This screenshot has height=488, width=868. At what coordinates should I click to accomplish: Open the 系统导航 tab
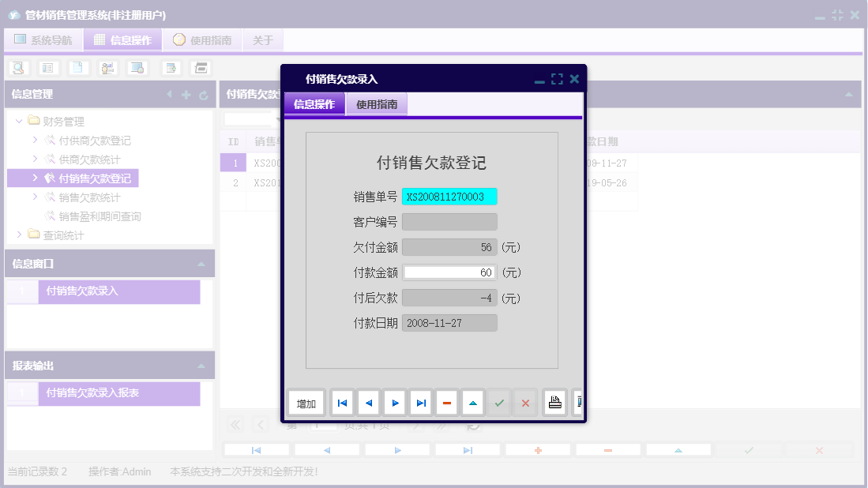pyautogui.click(x=44, y=39)
